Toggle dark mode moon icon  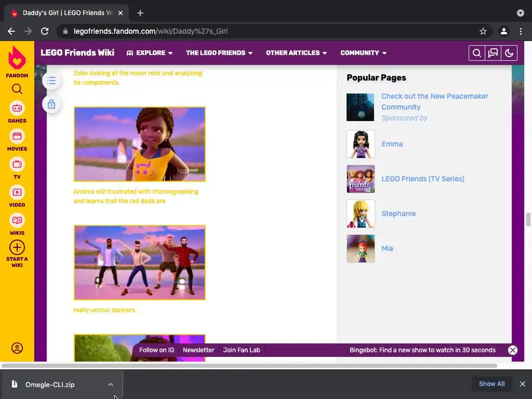tap(509, 53)
